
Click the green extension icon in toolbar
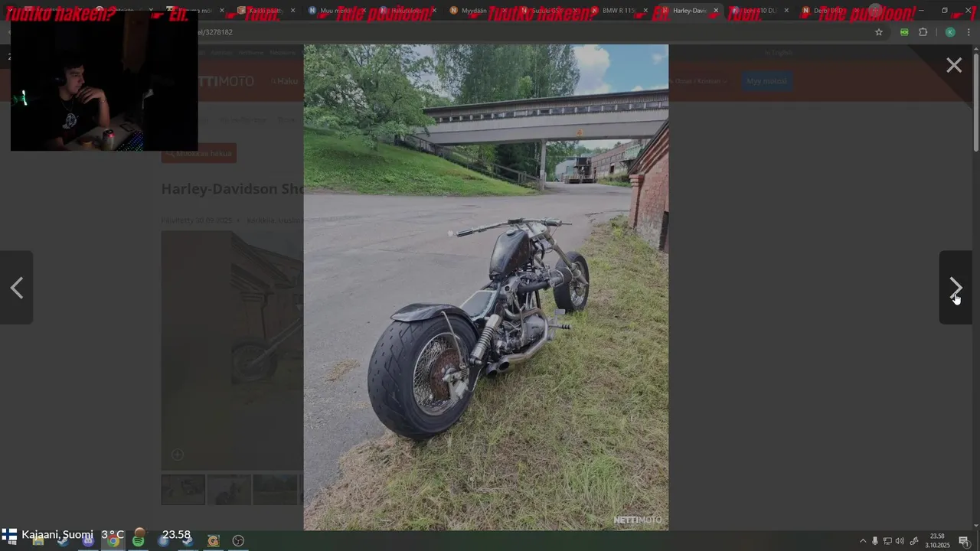coord(904,32)
